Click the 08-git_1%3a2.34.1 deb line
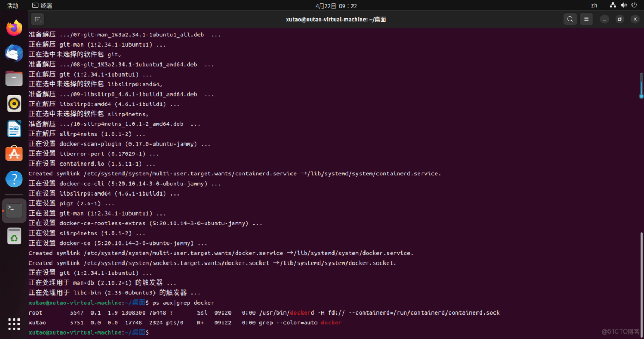This screenshot has height=339, width=644. pyautogui.click(x=121, y=65)
